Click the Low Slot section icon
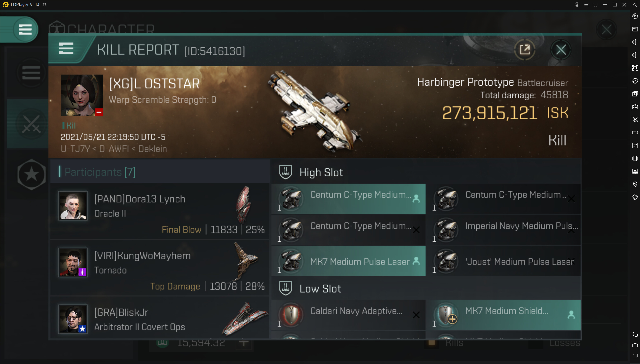The width and height of the screenshot is (640, 364). pos(285,288)
